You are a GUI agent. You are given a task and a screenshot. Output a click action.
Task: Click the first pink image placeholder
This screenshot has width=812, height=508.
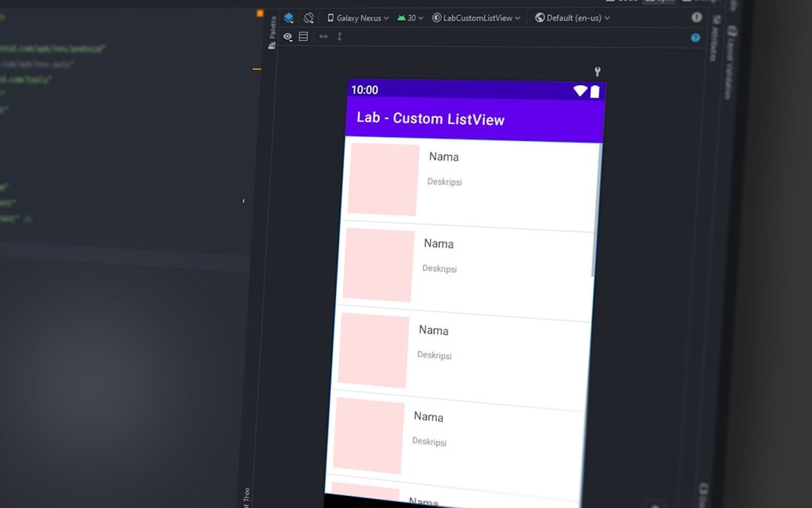383,181
